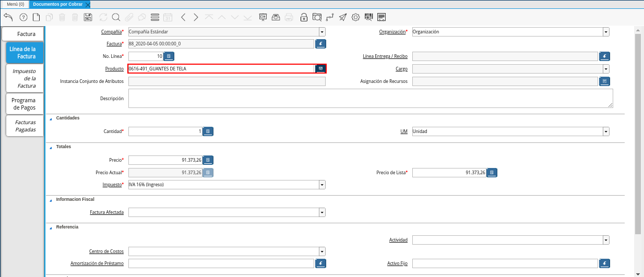The height and width of the screenshot is (277, 644).
Task: Click the paper plane request icon
Action: click(342, 17)
